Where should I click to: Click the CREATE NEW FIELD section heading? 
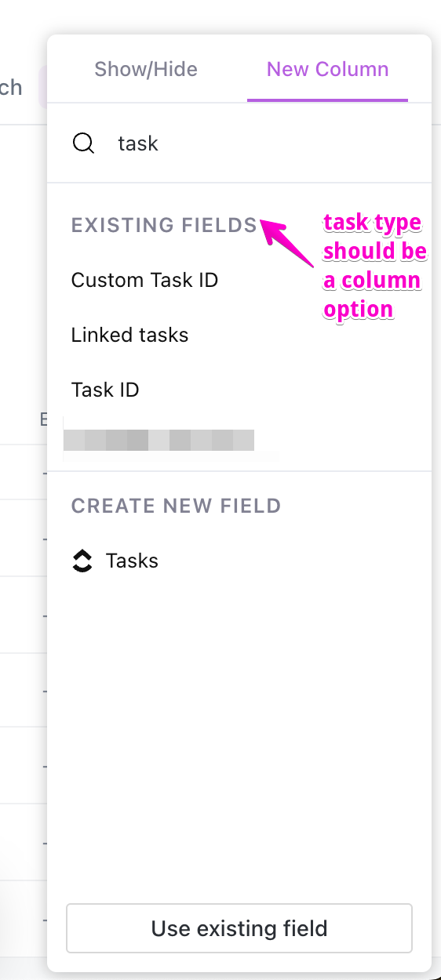point(176,506)
